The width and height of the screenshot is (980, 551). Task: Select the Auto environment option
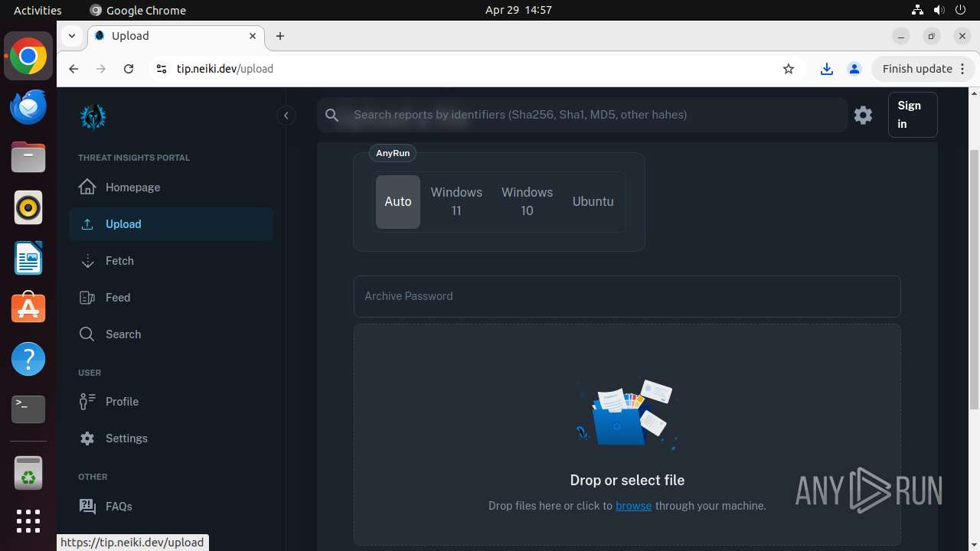[398, 202]
